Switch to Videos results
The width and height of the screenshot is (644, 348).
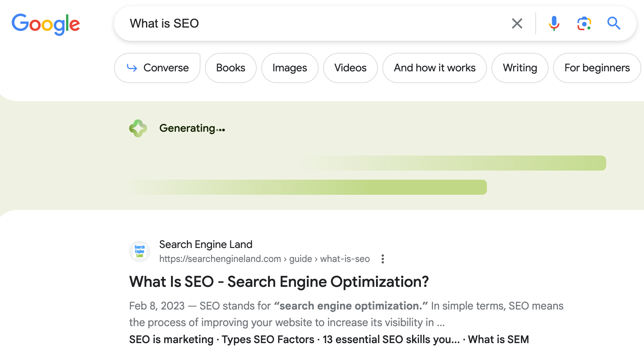[350, 68]
